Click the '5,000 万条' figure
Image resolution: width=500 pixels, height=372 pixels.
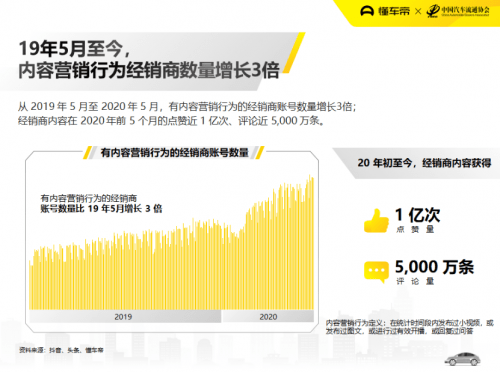[434, 267]
